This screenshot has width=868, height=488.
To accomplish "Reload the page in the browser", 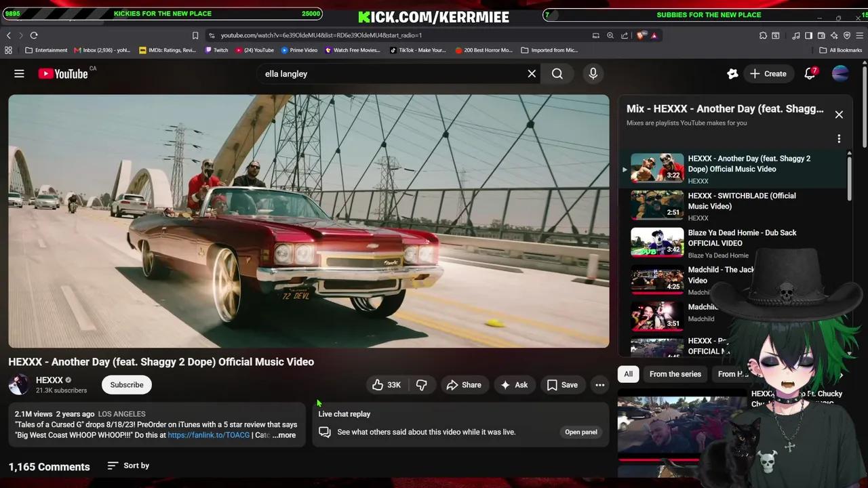I will click(x=34, y=35).
